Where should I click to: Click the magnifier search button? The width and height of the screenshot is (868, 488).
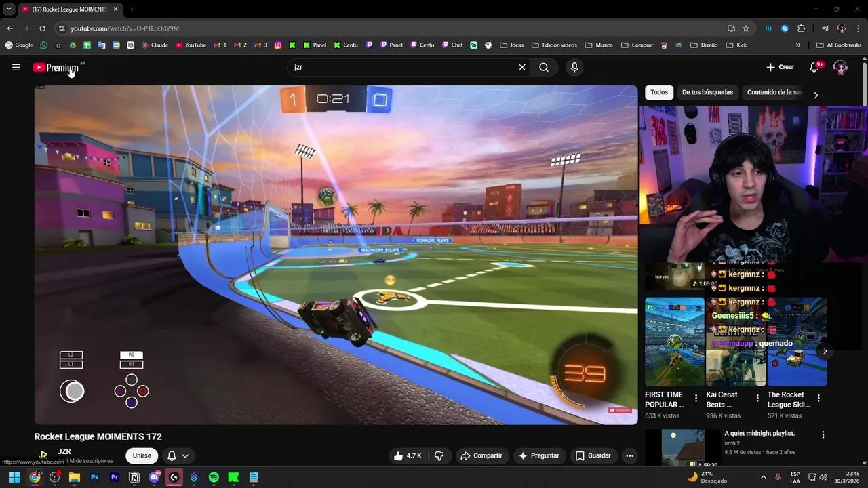point(544,67)
